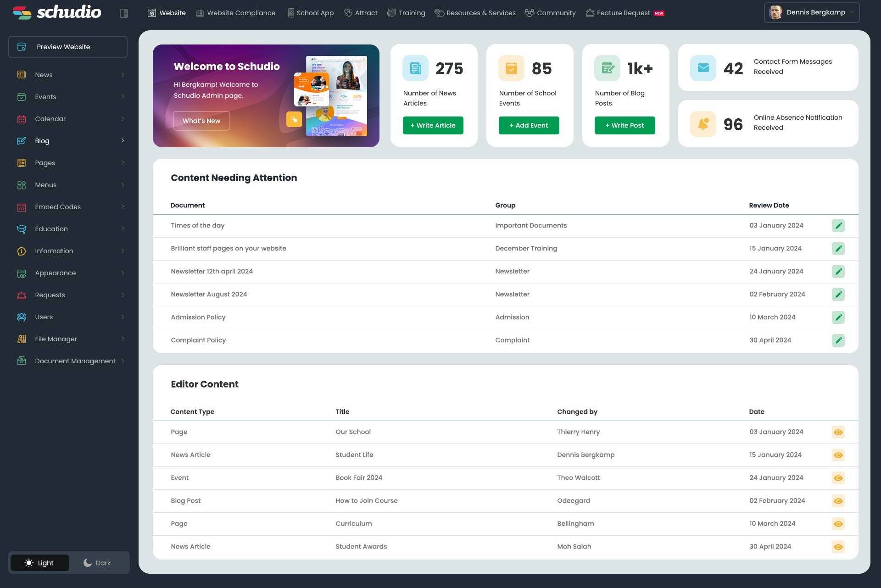Collapse sidebar using the panel toggle icon
Screen dimensions: 881x588
coord(124,13)
